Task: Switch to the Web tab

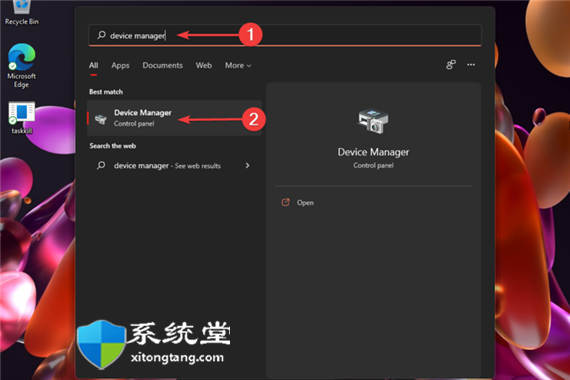Action: coord(204,65)
